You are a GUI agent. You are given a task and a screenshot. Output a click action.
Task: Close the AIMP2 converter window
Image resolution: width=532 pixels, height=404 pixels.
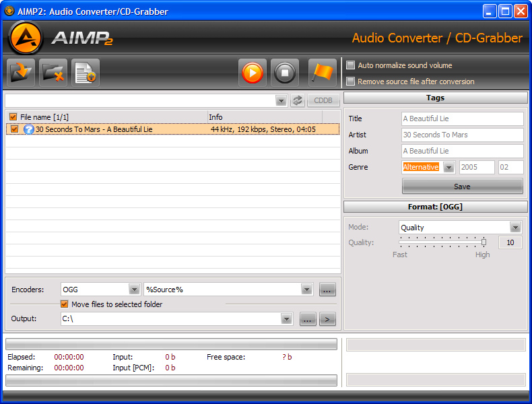click(x=521, y=11)
